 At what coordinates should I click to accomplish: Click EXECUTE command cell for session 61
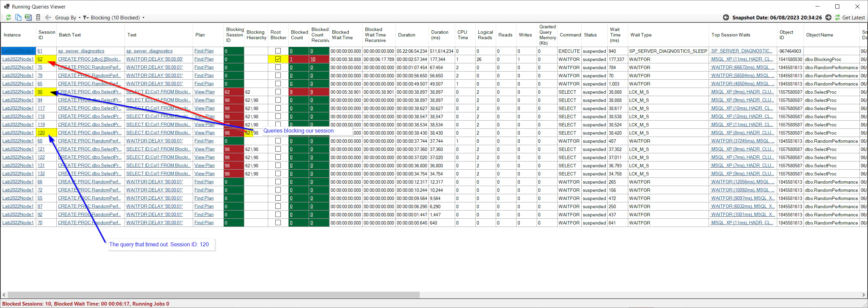(x=569, y=51)
